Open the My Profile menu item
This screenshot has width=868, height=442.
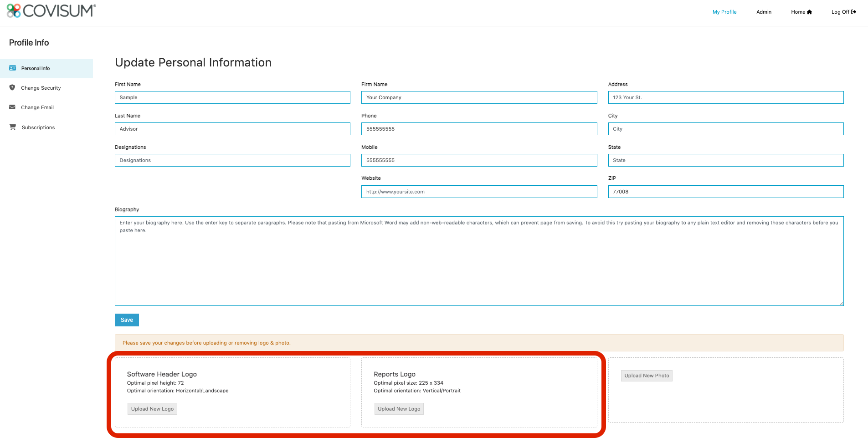[x=724, y=12]
